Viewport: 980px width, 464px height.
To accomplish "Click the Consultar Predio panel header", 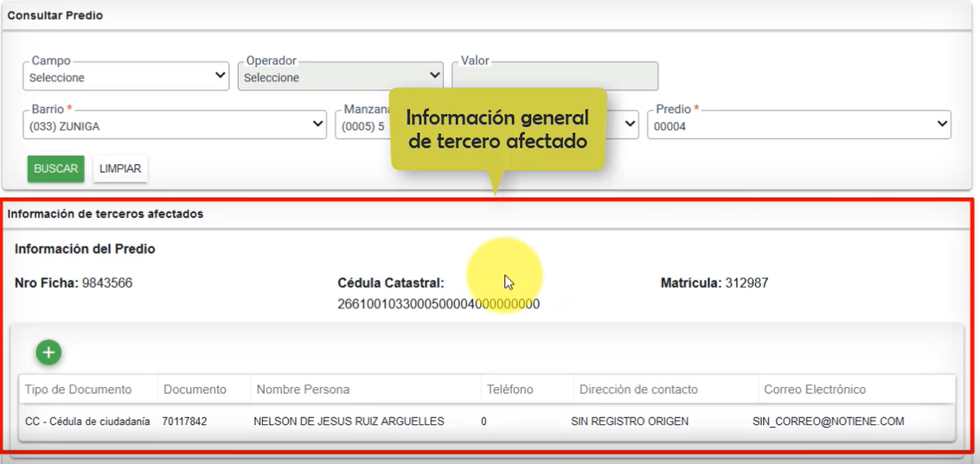I will point(55,16).
